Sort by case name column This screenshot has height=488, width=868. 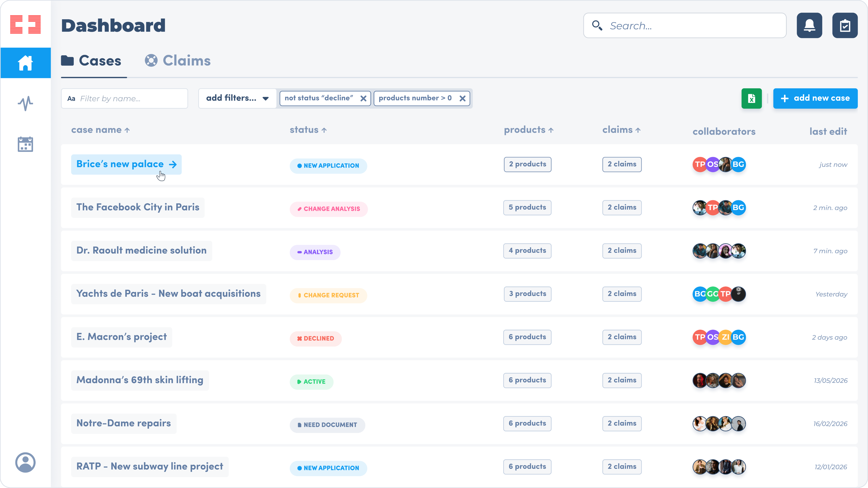(x=100, y=130)
